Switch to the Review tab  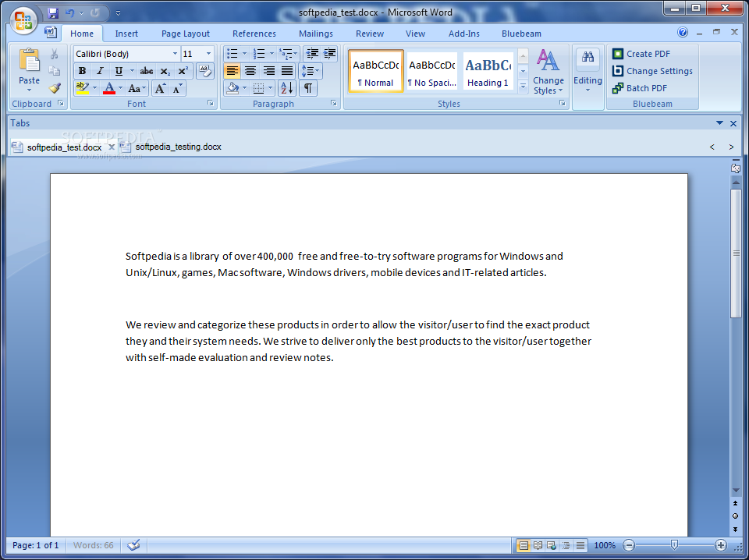coord(370,34)
